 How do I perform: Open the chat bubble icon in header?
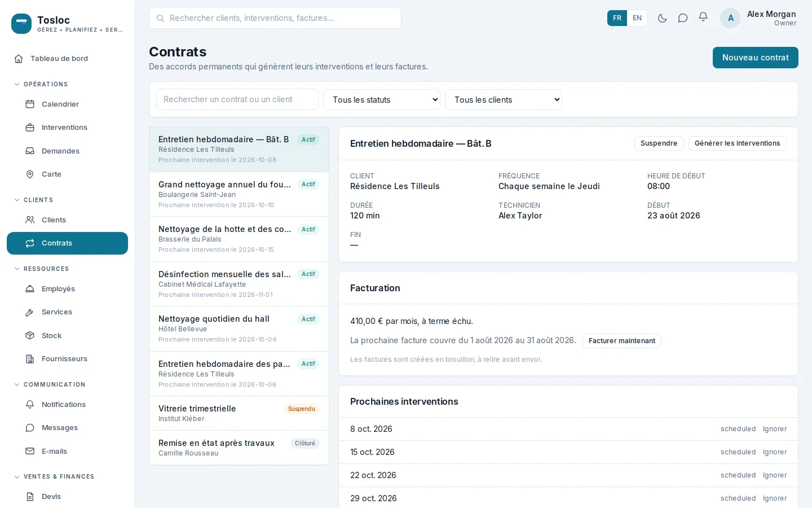click(683, 18)
